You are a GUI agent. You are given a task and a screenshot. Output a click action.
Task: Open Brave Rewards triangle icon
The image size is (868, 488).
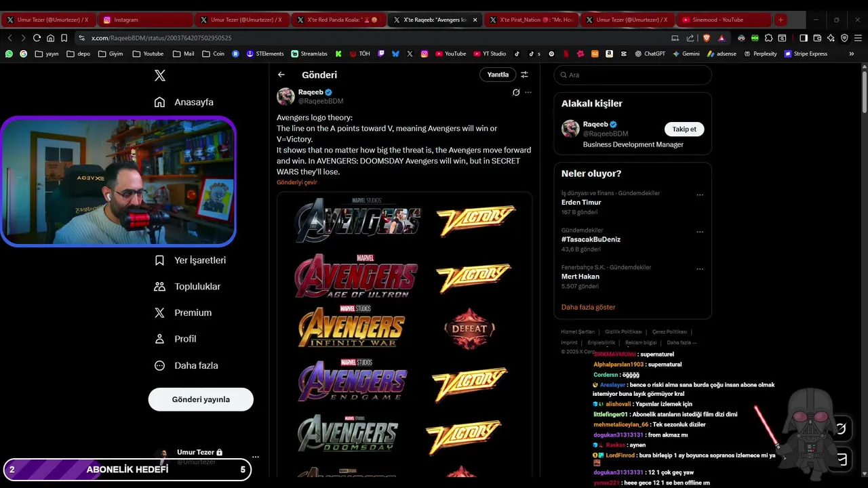[722, 38]
